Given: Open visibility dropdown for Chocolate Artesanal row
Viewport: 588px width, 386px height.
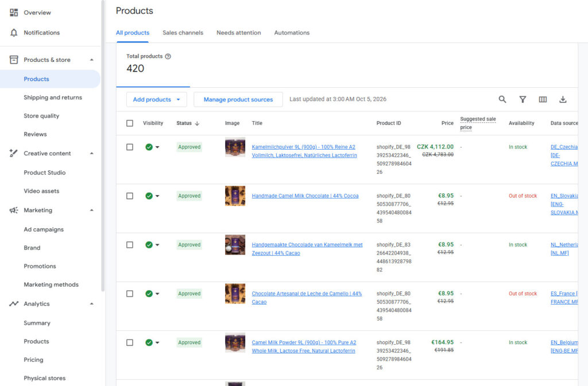Looking at the screenshot, I should point(157,294).
